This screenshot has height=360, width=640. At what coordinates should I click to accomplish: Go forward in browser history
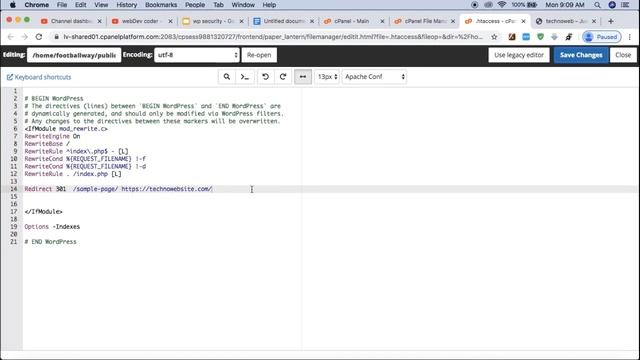point(24,37)
